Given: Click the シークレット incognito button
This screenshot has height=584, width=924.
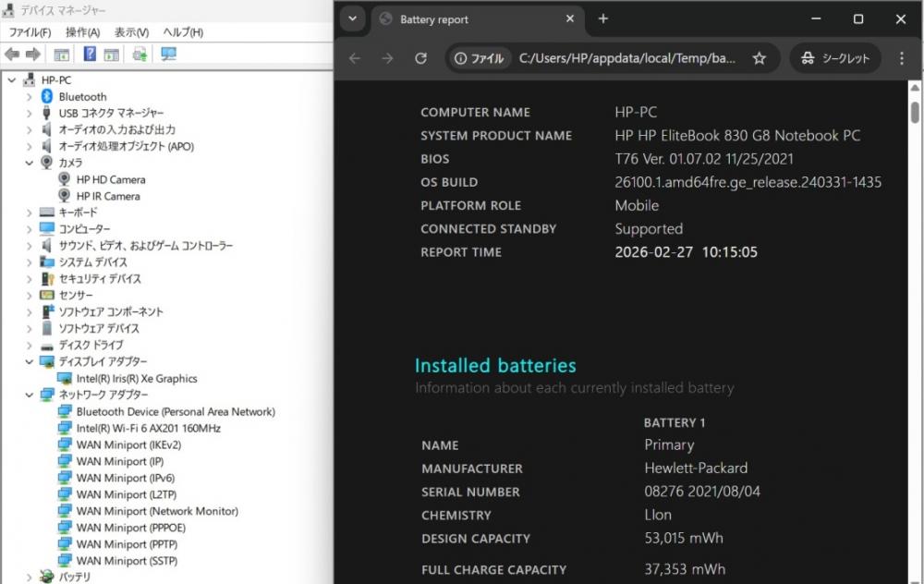Looking at the screenshot, I should click(835, 58).
